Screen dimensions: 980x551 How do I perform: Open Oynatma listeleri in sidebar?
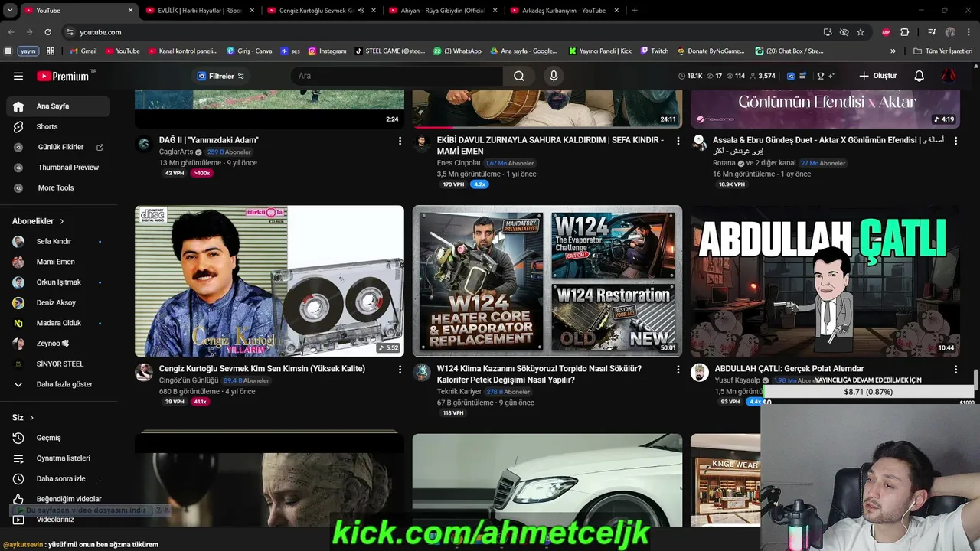(x=58, y=458)
